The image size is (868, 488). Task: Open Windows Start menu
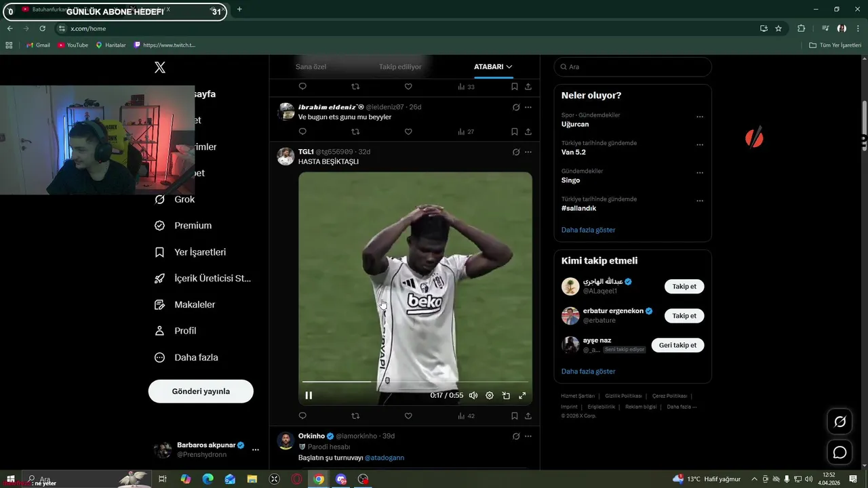11,479
